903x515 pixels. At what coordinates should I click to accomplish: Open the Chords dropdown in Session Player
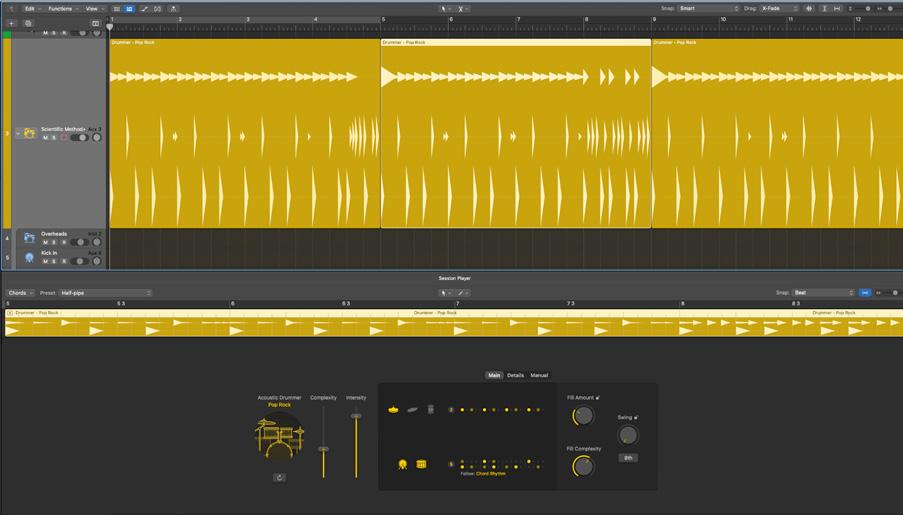click(x=20, y=293)
